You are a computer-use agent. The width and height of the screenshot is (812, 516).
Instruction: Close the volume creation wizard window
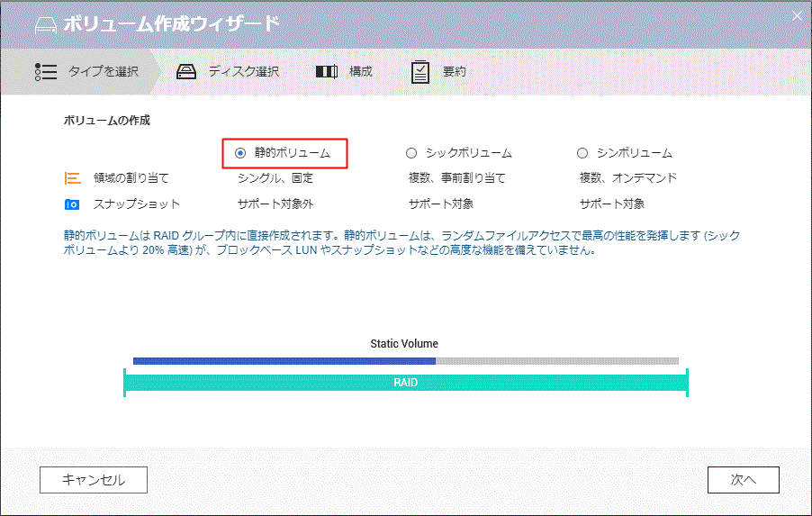(797, 16)
